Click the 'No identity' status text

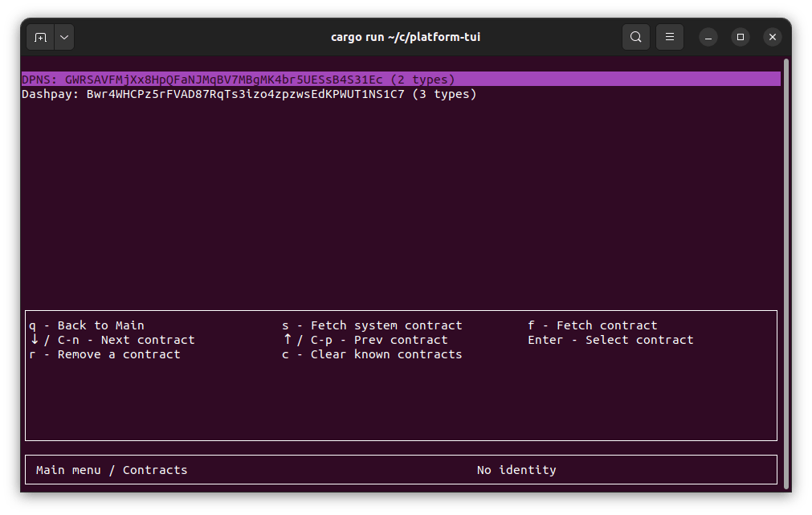[516, 470]
